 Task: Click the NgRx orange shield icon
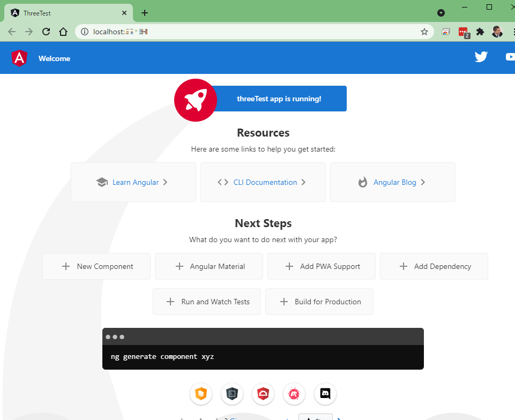[201, 393]
